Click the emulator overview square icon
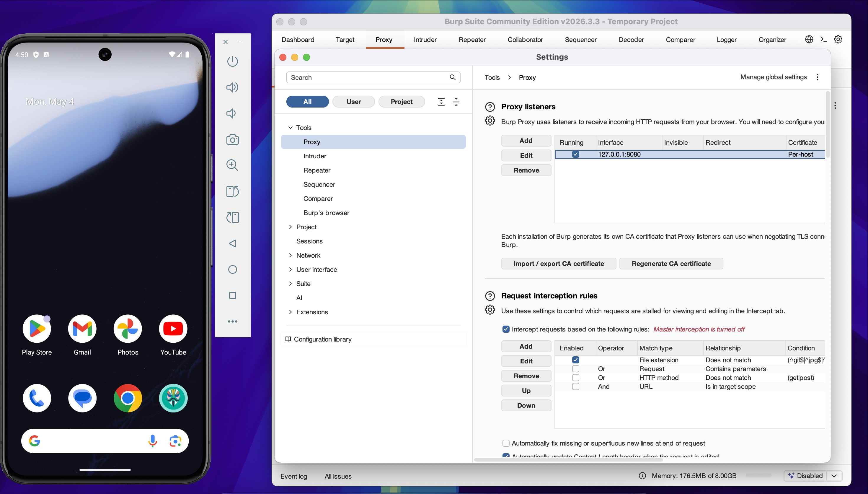The image size is (868, 494). click(233, 295)
